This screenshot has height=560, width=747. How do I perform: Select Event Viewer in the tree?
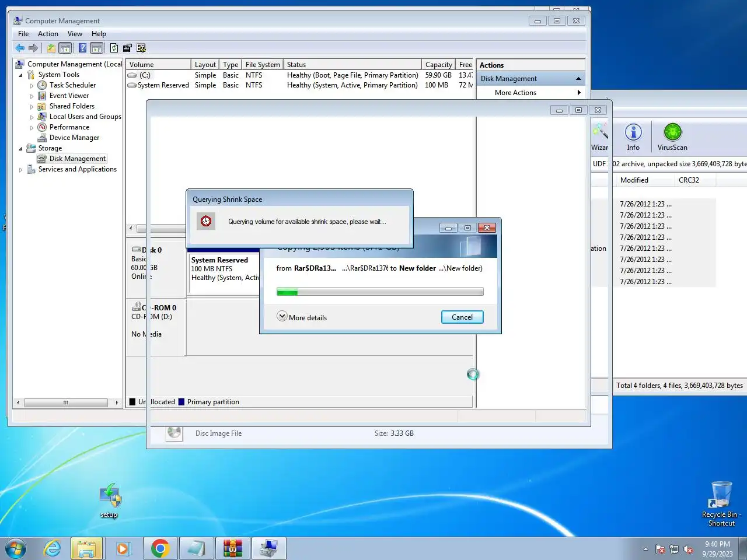pyautogui.click(x=69, y=96)
